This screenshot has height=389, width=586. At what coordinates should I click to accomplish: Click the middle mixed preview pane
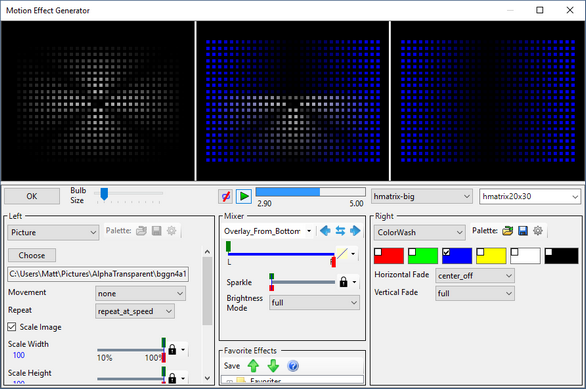click(293, 101)
